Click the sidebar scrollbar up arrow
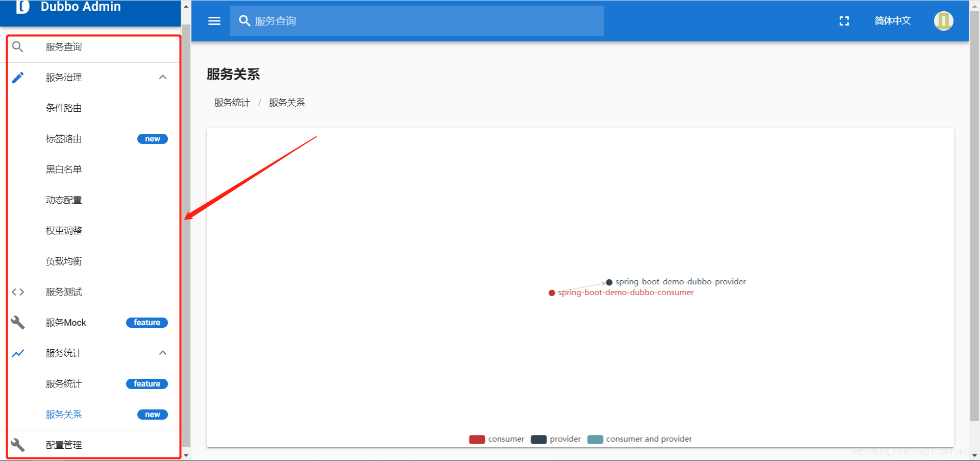This screenshot has width=980, height=461. tap(186, 6)
